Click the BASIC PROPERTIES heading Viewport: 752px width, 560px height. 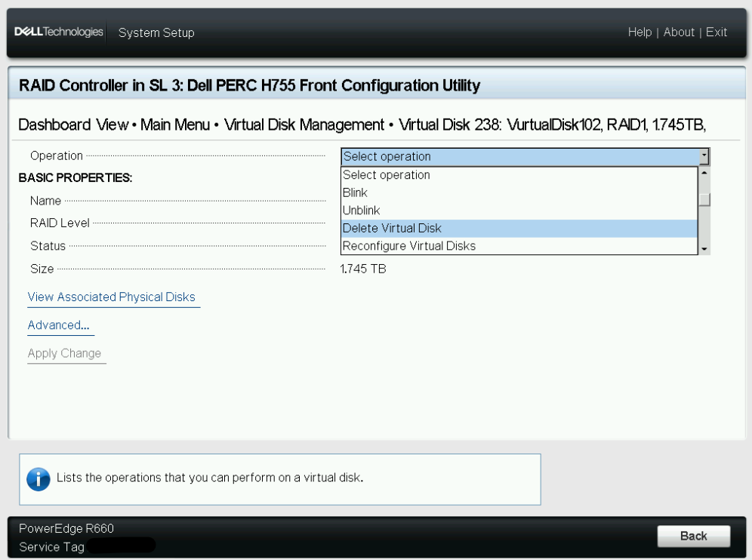(x=76, y=178)
